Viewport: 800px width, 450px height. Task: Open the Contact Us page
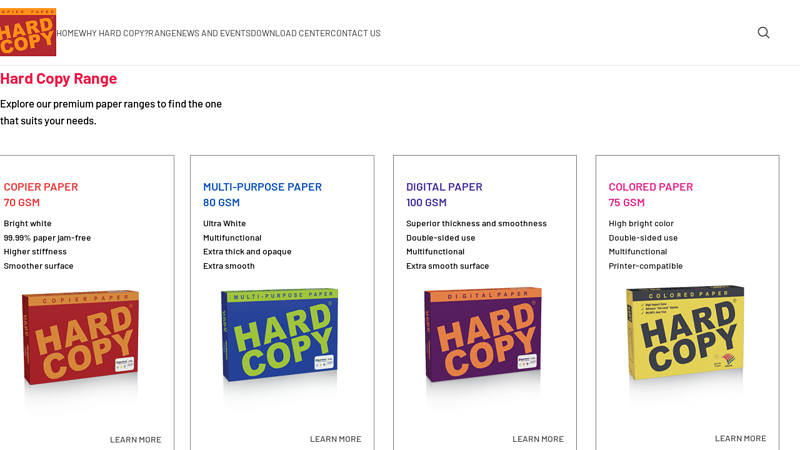[x=355, y=33]
